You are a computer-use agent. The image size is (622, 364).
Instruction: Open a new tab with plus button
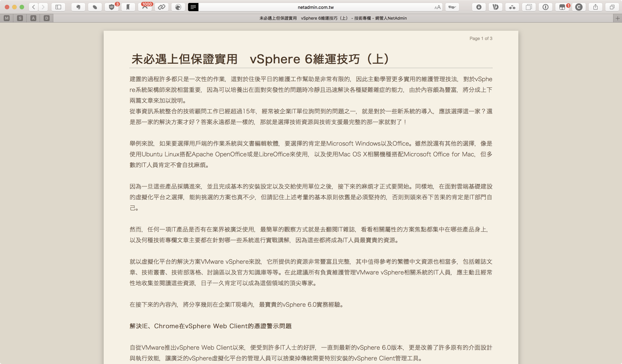617,18
